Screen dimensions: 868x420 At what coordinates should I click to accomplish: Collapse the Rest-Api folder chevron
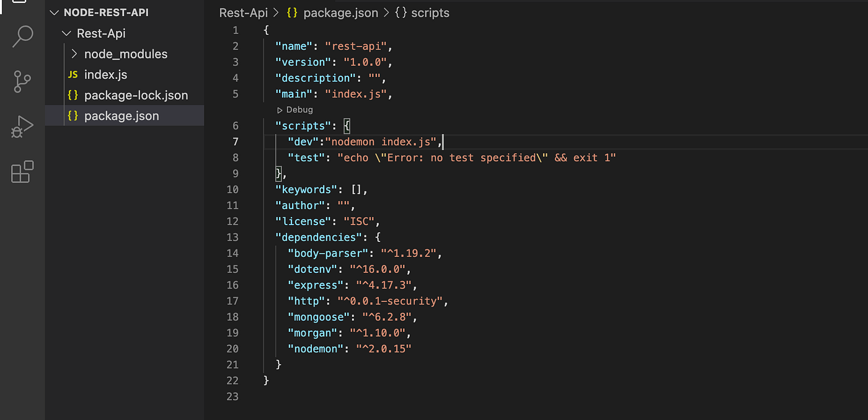66,33
